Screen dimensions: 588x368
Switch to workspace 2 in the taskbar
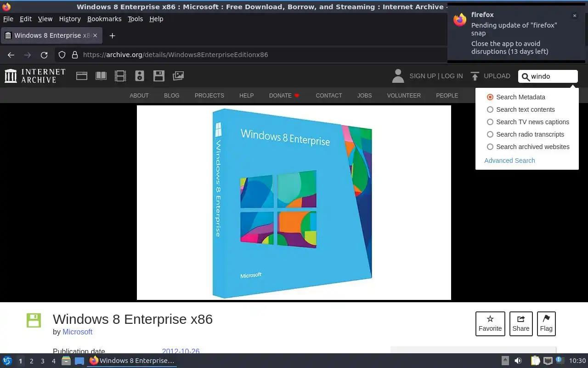coord(32,361)
